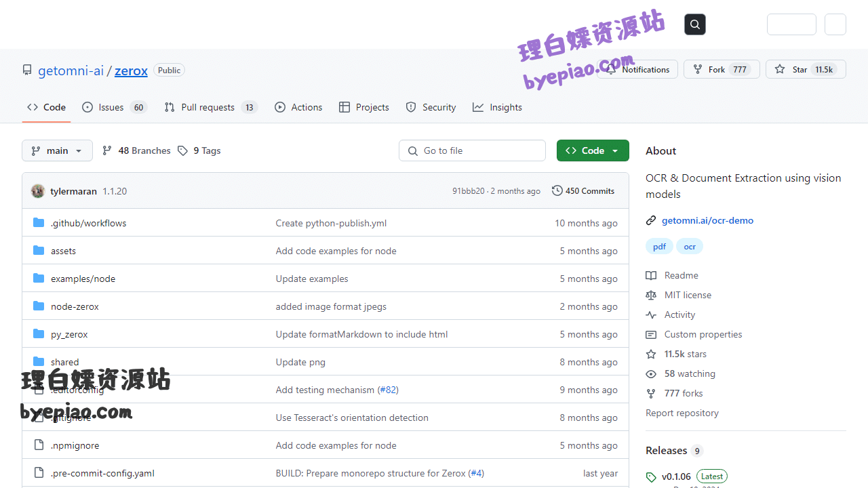868x488 pixels.
Task: Open the getomni-ai owner link
Action: [71, 70]
